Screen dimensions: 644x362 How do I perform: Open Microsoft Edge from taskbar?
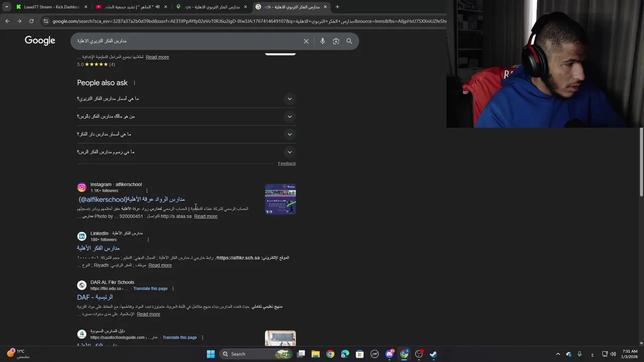(345, 354)
